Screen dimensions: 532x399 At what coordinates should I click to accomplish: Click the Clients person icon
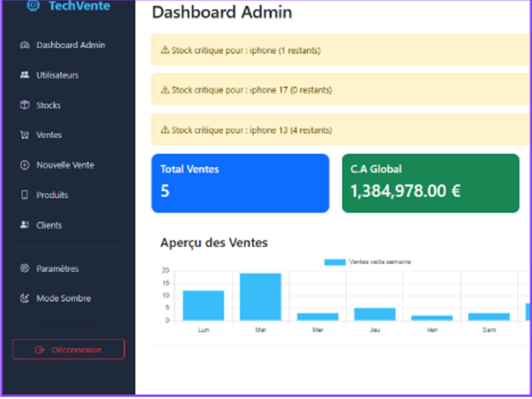point(25,225)
